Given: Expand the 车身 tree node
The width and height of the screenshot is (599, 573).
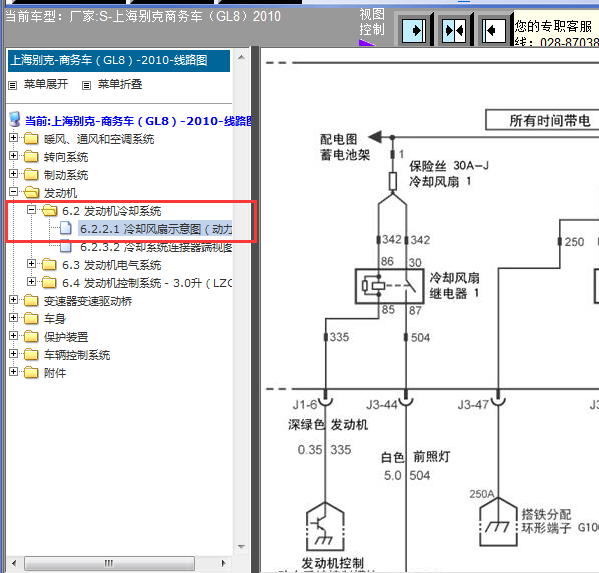Looking at the screenshot, I should pos(13,317).
